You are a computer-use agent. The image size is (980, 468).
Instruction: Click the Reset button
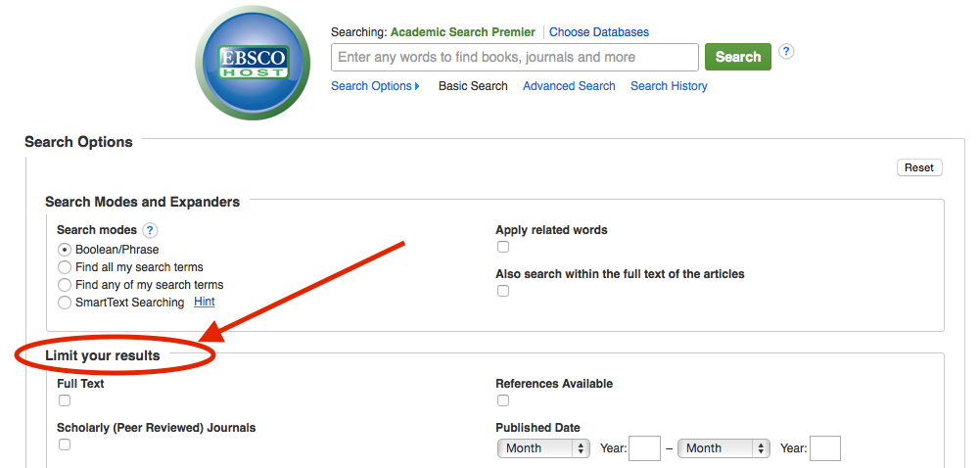(x=919, y=167)
